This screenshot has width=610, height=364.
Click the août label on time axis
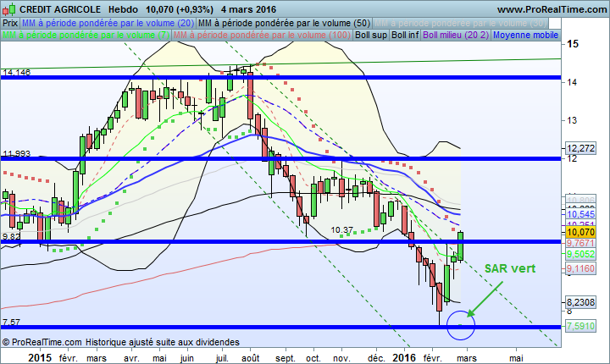pyautogui.click(x=250, y=358)
